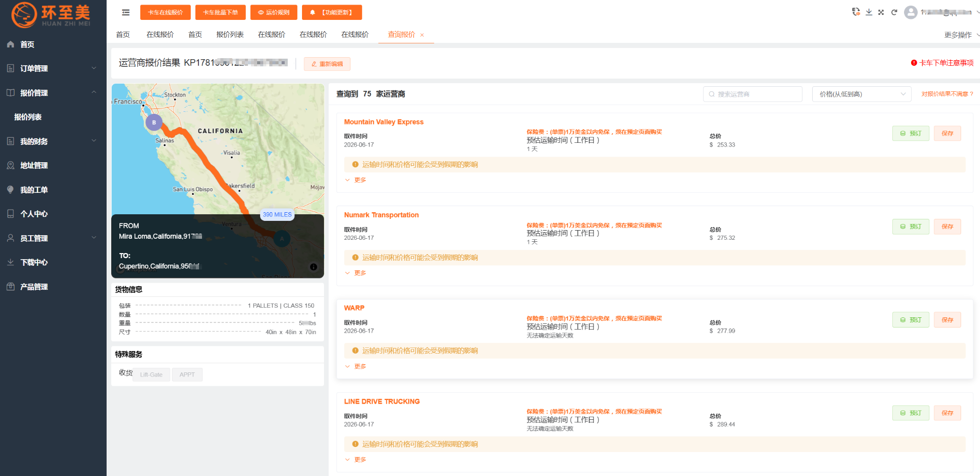Image resolution: width=980 pixels, height=476 pixels.
Task: Click the language translate icon
Action: 856,12
